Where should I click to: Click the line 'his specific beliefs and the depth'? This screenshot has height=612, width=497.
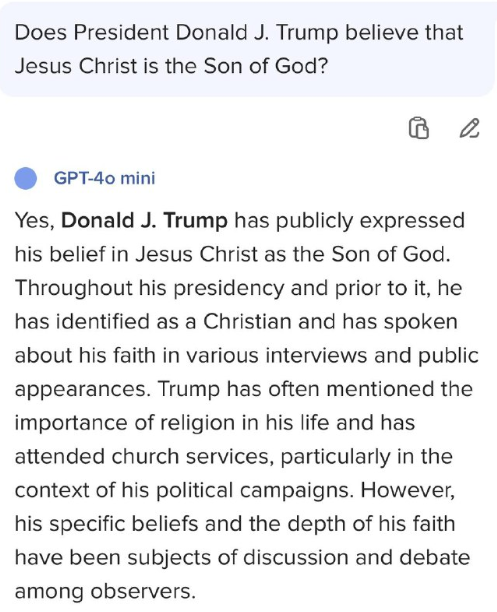pyautogui.click(x=235, y=524)
